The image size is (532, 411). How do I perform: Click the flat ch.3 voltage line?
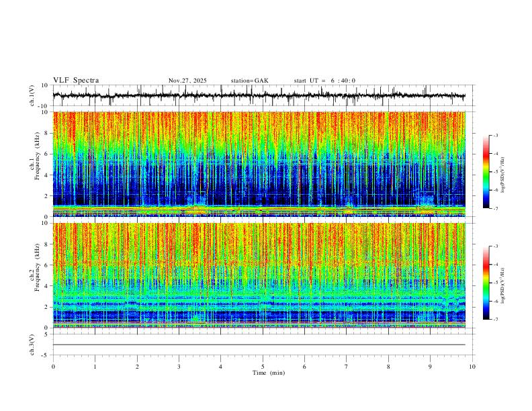point(259,345)
